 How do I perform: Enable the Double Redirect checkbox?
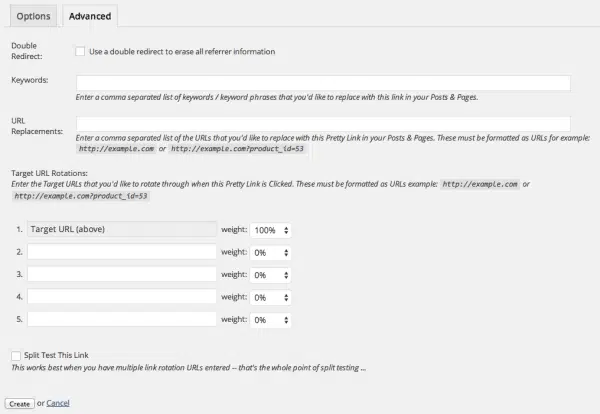(x=81, y=52)
